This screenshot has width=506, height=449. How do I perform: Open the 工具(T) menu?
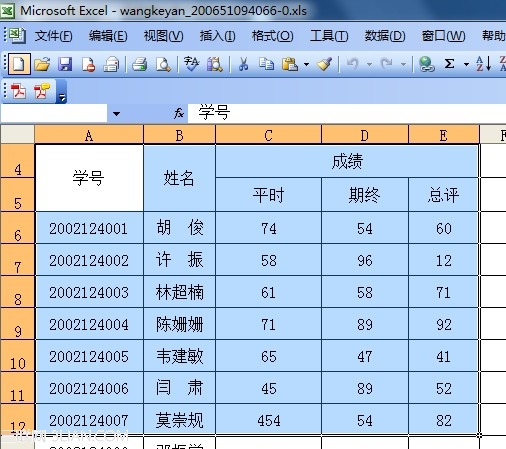click(329, 36)
